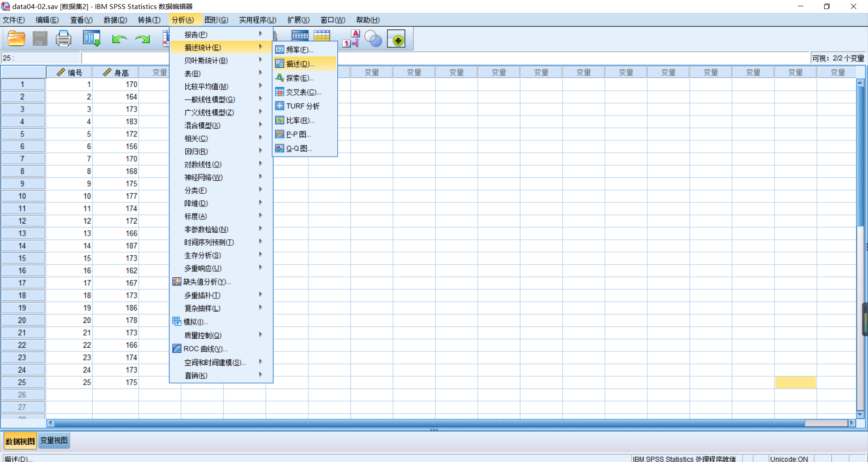Viewport: 868px width, 462px height.
Task: Open the 帮助(H) menu
Action: click(368, 20)
